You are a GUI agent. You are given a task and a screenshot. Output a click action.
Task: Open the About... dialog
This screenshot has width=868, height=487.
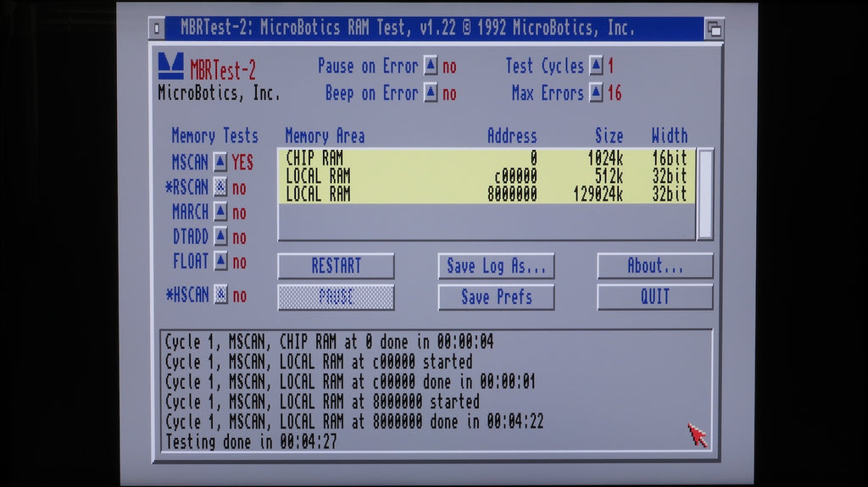(x=654, y=266)
